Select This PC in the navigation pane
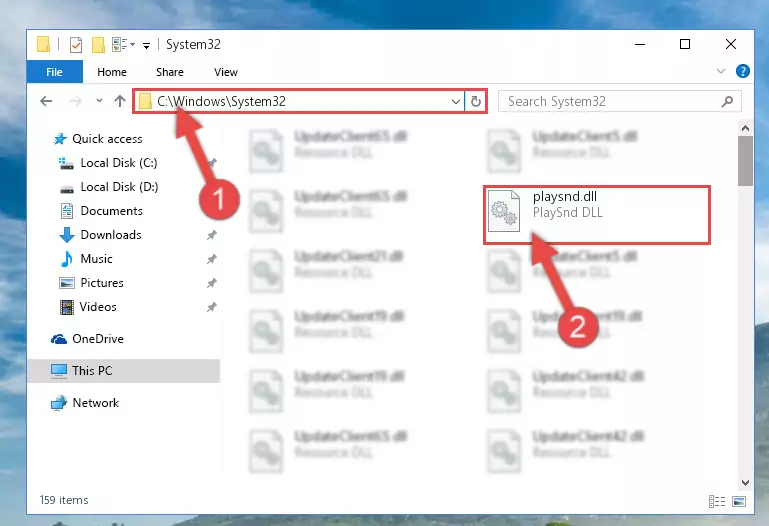 click(x=124, y=371)
